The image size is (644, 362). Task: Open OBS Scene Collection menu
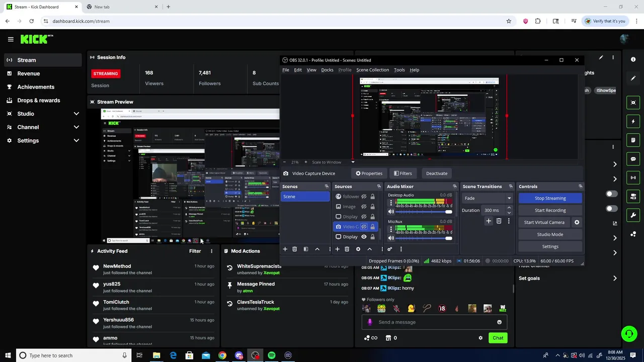pos(372,70)
